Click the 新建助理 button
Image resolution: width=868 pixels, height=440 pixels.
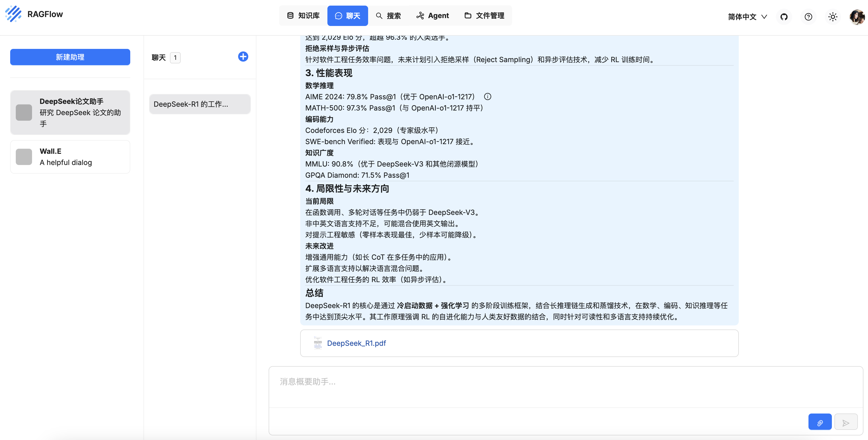(x=70, y=57)
